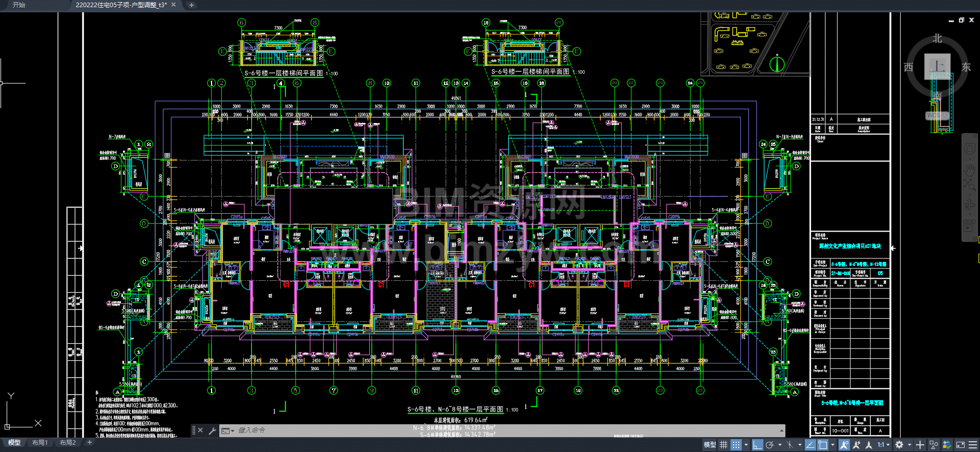Switch to 布局1 layout tab
The height and width of the screenshot is (452, 980).
pos(40,443)
